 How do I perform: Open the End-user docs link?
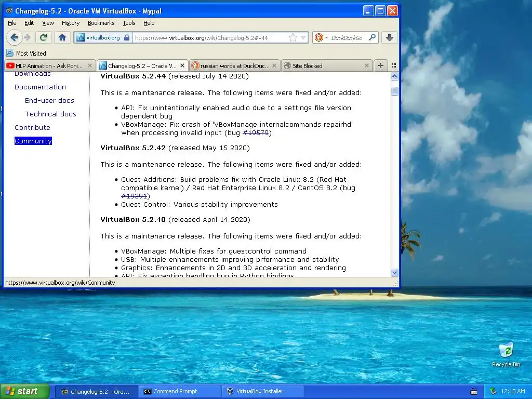[x=49, y=100]
